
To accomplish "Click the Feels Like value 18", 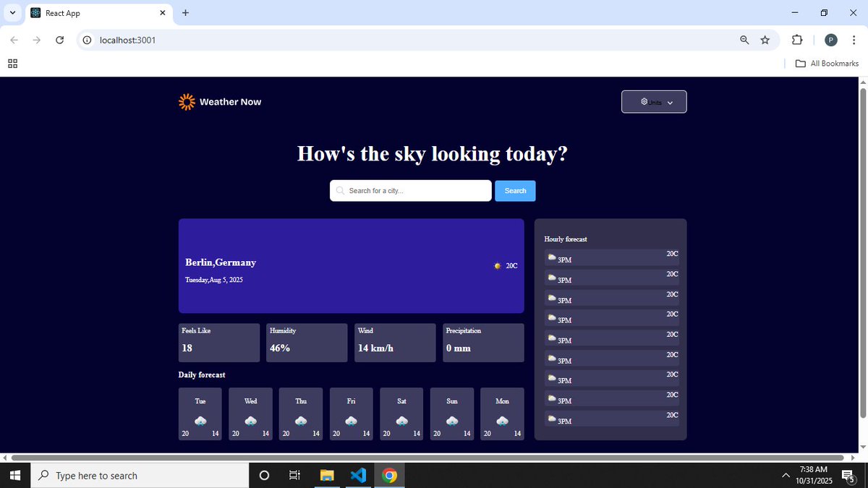I will coord(187,348).
